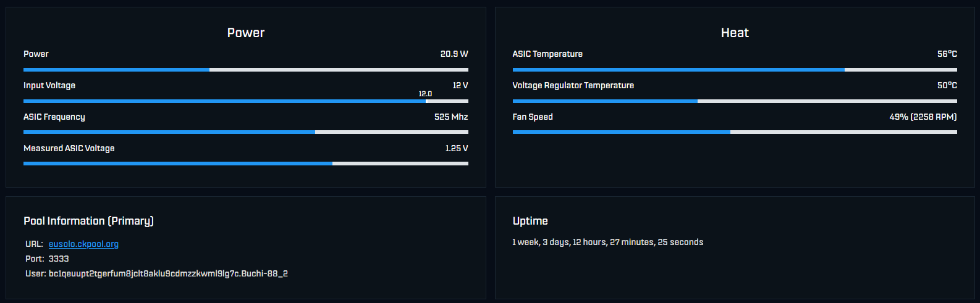Click the Fan Speed progress bar
This screenshot has width=980, height=303.
pyautogui.click(x=735, y=132)
